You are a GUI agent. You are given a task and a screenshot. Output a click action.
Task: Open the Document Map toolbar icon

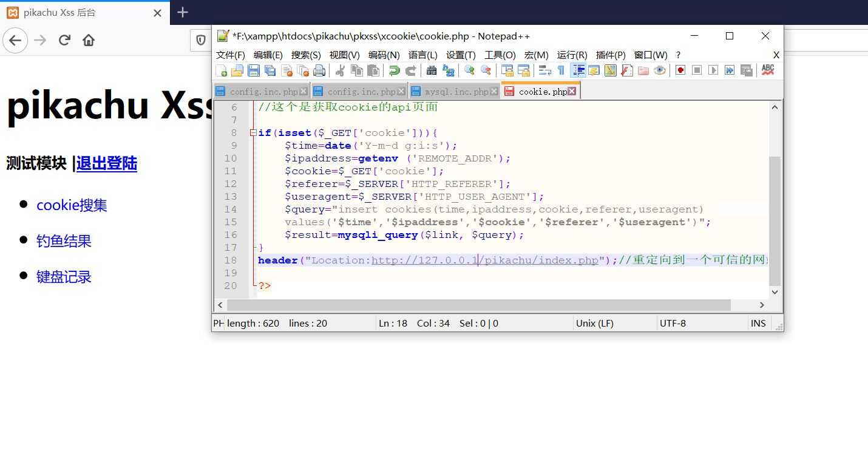pyautogui.click(x=610, y=70)
